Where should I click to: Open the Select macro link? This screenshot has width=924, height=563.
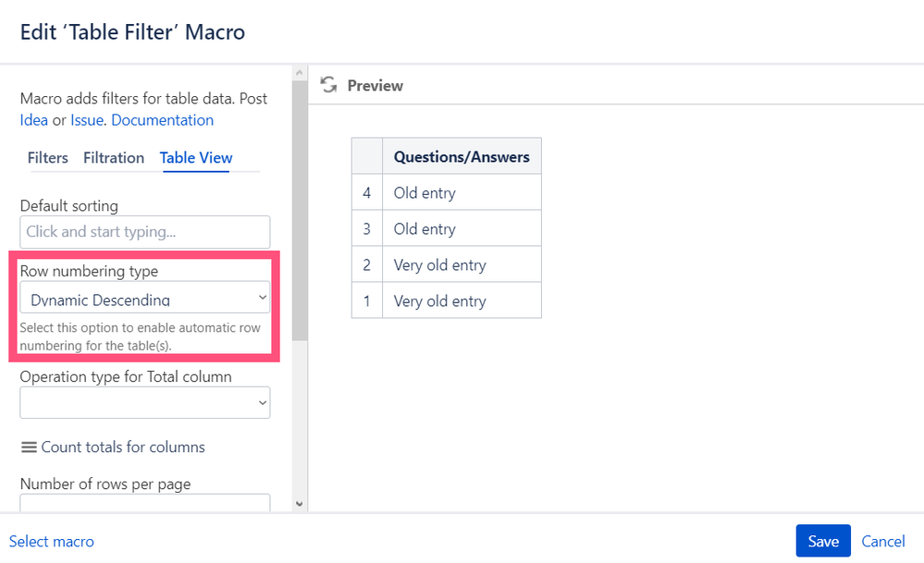pyautogui.click(x=51, y=541)
